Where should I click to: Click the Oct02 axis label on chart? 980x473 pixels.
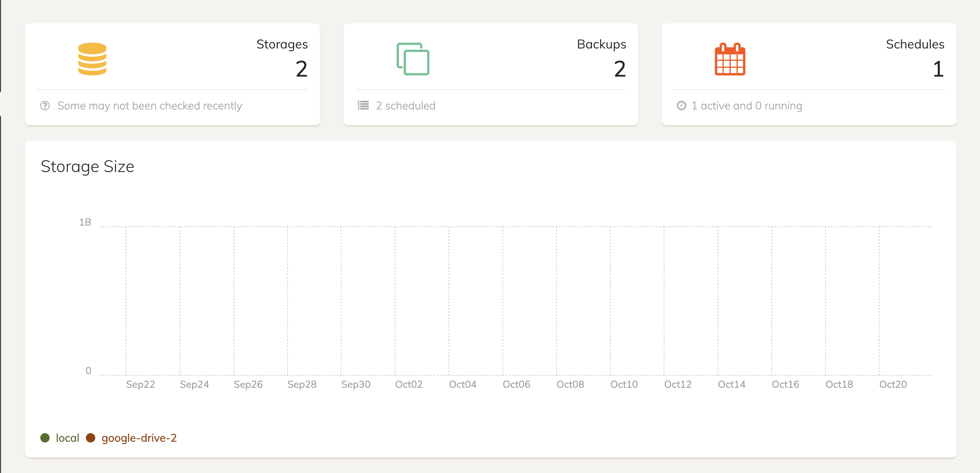[x=409, y=384]
